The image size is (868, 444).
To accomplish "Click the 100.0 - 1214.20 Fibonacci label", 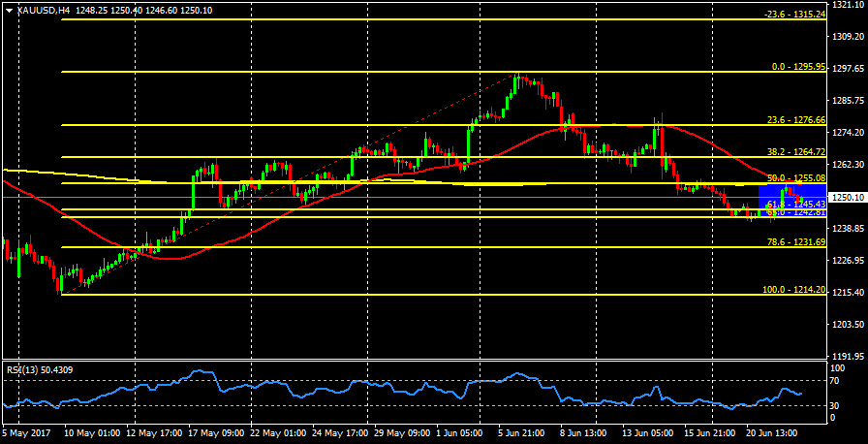I will tap(792, 290).
